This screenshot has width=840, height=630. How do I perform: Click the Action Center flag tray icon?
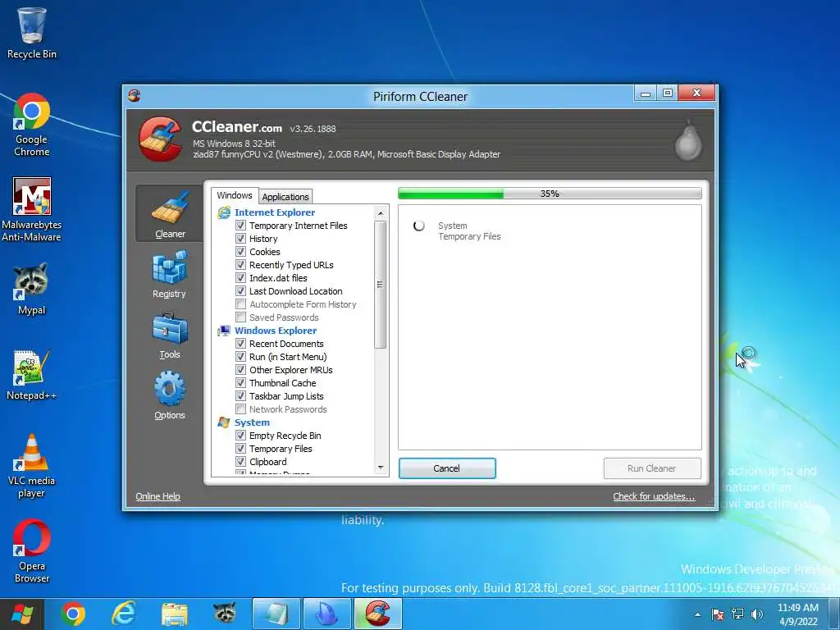tap(718, 614)
